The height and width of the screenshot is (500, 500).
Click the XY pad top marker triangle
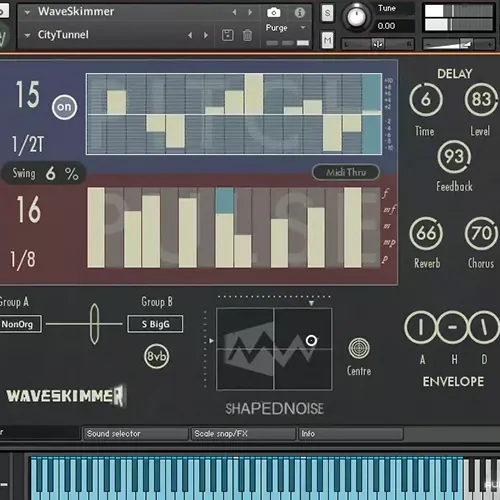(x=311, y=303)
